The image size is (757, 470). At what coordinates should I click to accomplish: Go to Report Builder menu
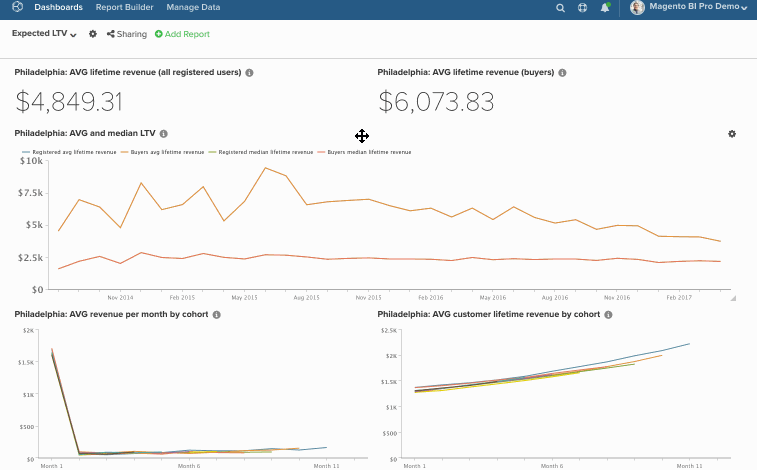pyautogui.click(x=124, y=8)
